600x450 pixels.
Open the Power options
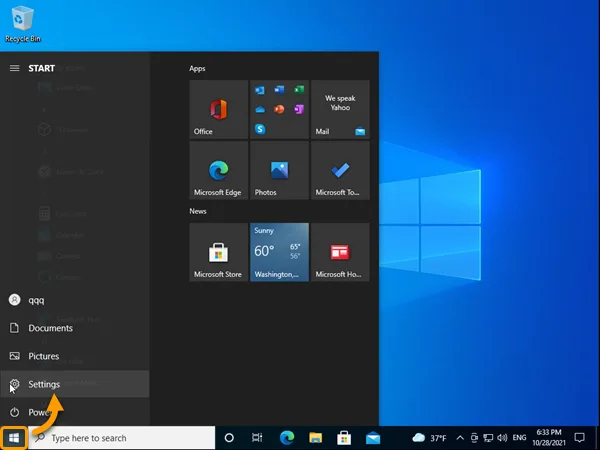point(75,412)
